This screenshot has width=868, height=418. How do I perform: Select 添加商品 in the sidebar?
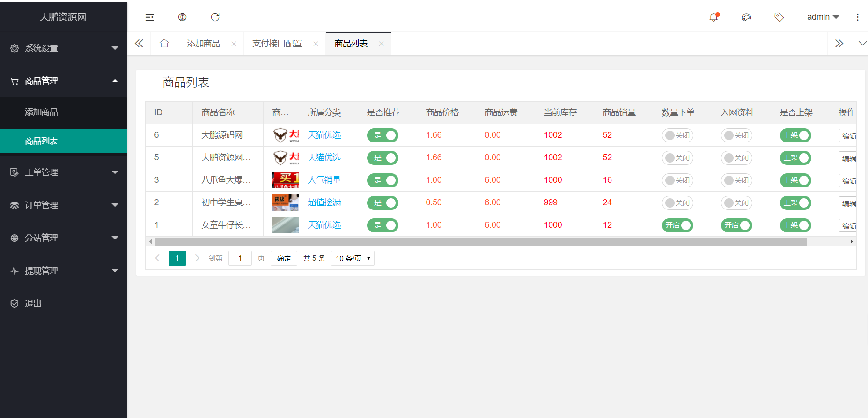pos(41,112)
